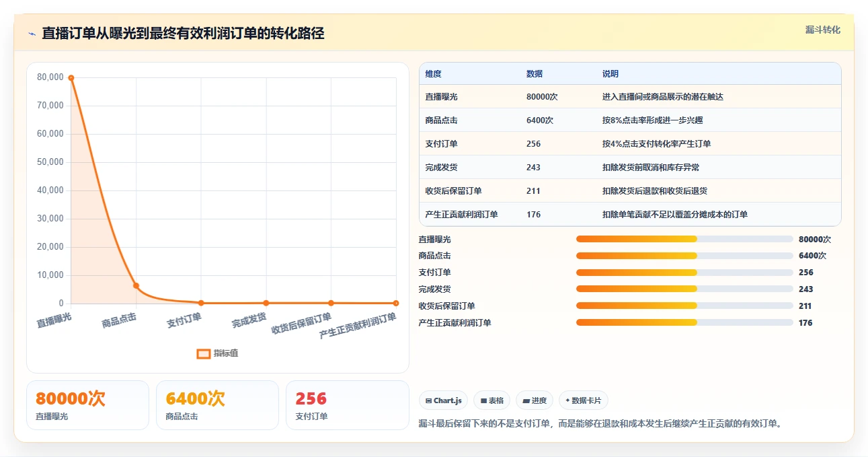Click the 商品点击 data point on chart

136,285
